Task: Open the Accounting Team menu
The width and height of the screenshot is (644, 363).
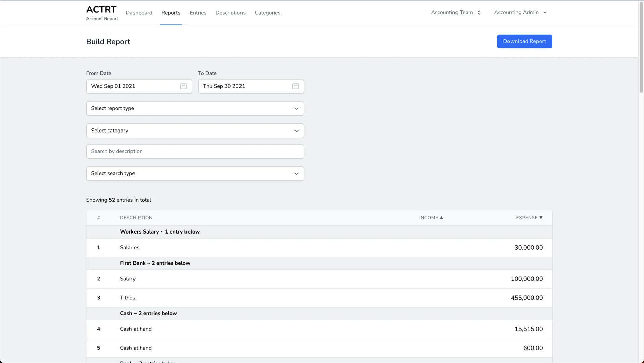Action: click(x=456, y=13)
